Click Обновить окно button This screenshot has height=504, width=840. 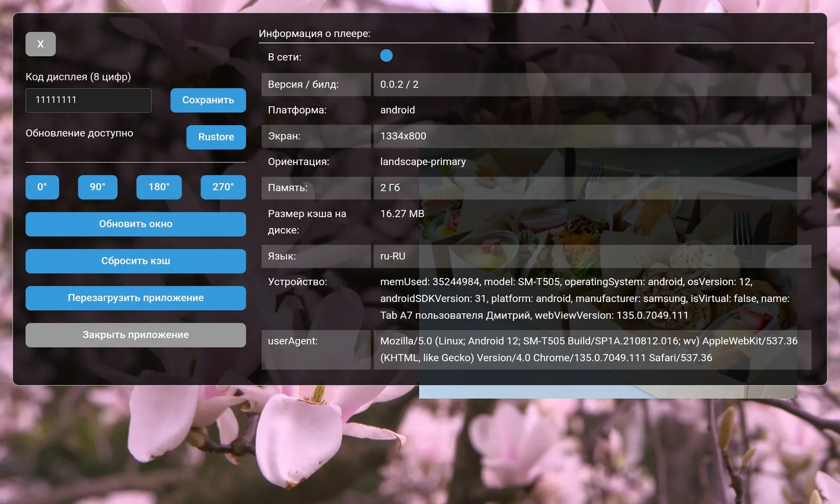(x=135, y=224)
